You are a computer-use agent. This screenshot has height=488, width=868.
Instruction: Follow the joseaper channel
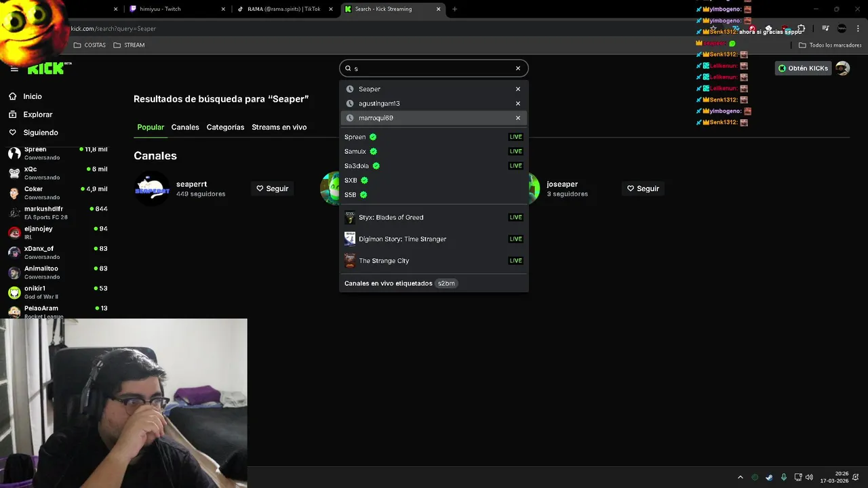[x=643, y=188]
